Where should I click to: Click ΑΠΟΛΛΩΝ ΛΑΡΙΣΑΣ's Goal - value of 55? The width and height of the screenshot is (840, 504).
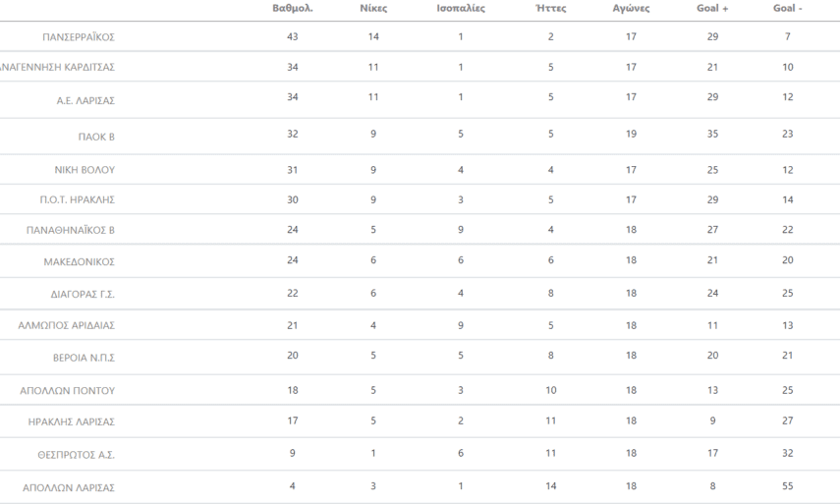(x=787, y=486)
